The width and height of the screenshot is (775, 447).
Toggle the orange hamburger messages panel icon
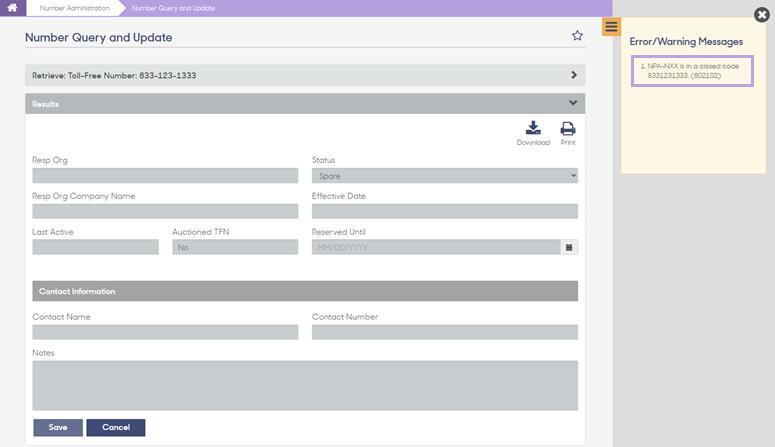point(611,27)
